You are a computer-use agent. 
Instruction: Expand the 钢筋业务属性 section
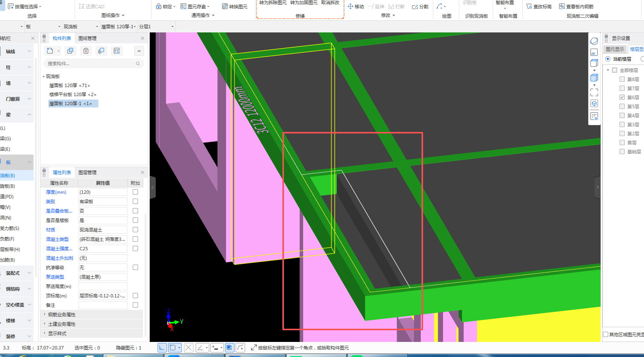pos(44,314)
